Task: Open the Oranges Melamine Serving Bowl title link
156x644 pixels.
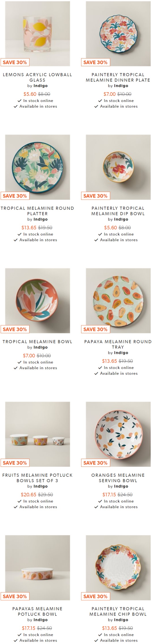Action: [x=118, y=478]
